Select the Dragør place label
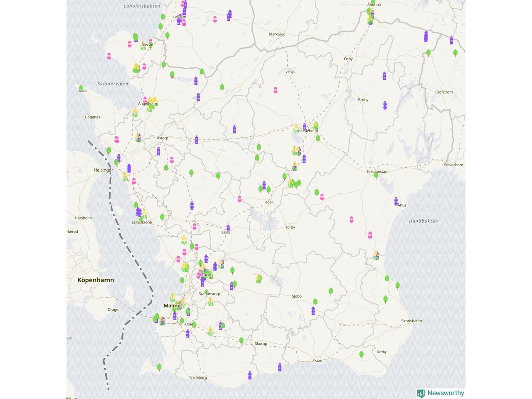The height and width of the screenshot is (399, 532). coord(113,310)
